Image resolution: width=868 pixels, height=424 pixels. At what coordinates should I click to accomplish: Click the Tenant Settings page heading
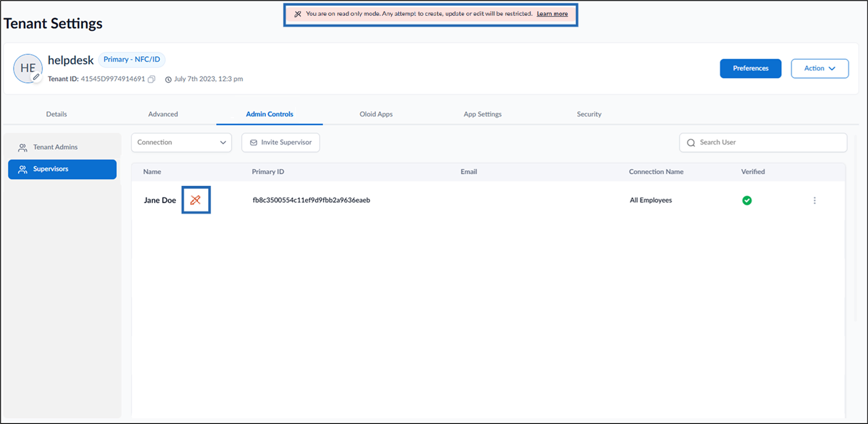[x=53, y=23]
